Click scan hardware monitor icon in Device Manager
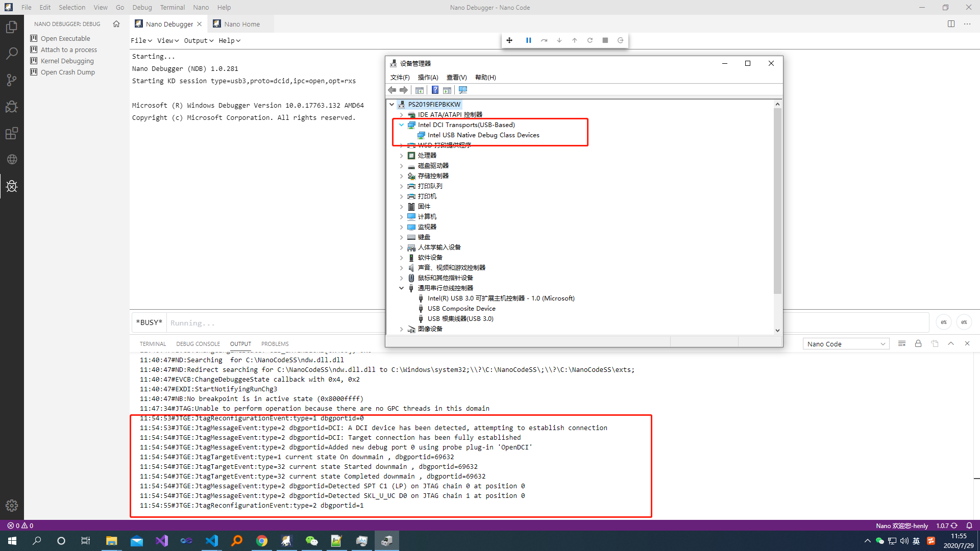Viewport: 980px width, 551px height. [x=463, y=90]
